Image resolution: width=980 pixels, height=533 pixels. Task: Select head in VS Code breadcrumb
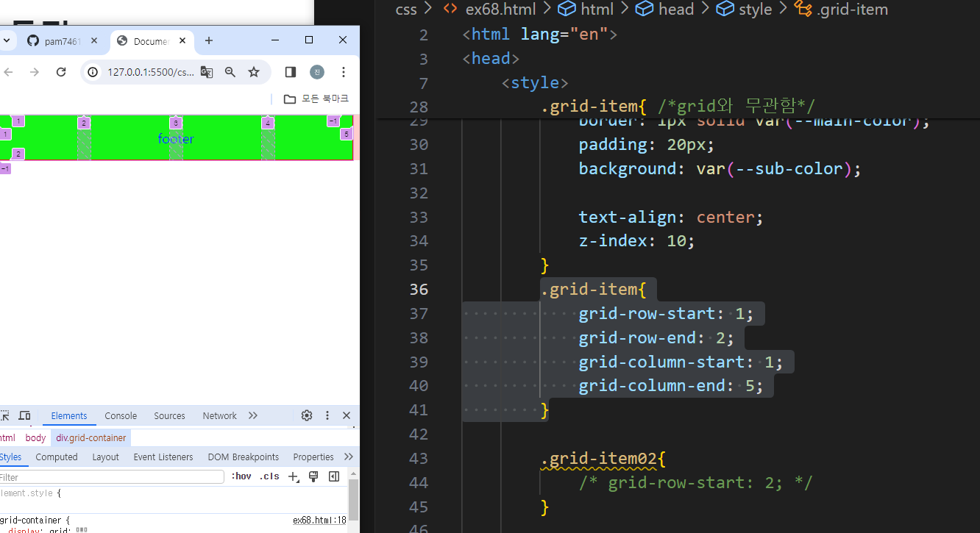(665, 9)
